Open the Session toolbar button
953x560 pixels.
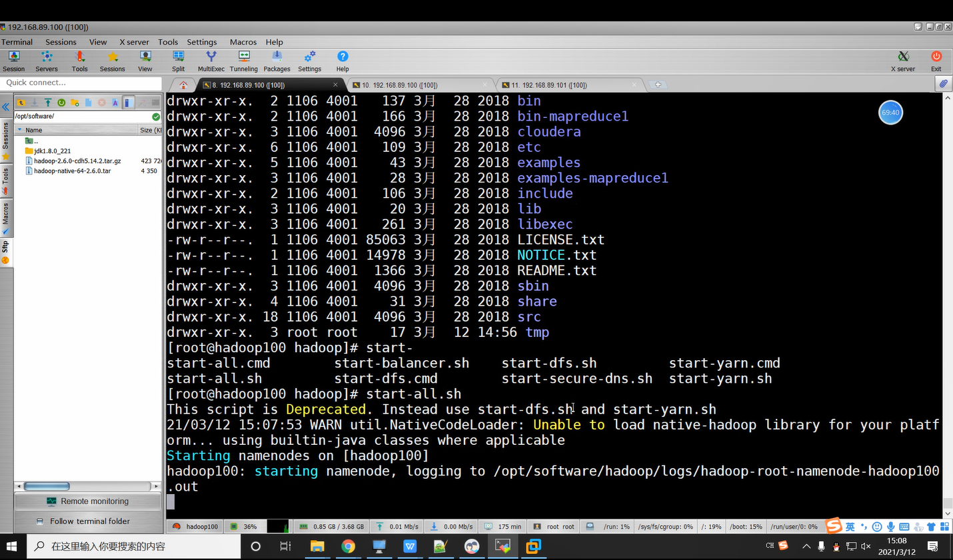point(13,61)
